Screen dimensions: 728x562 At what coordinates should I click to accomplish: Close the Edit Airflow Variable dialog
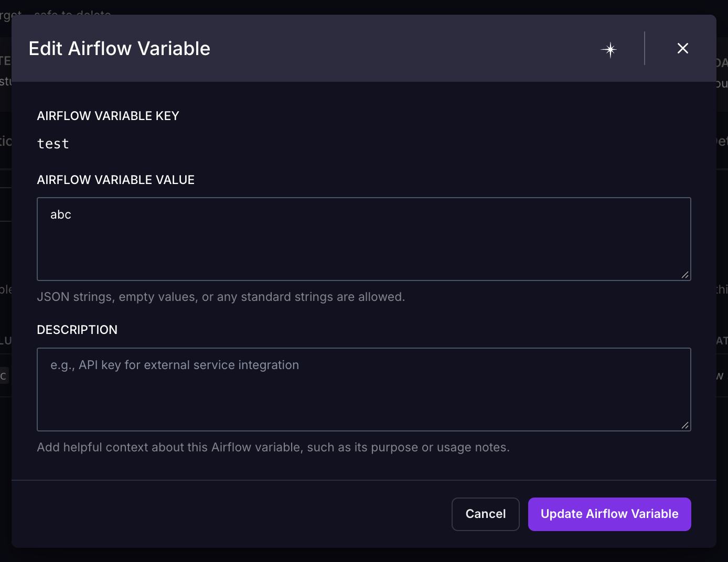682,48
